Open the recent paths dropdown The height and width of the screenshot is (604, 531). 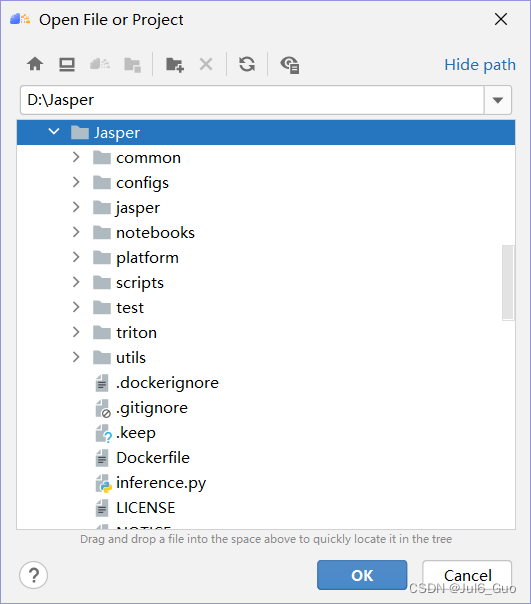tap(497, 100)
